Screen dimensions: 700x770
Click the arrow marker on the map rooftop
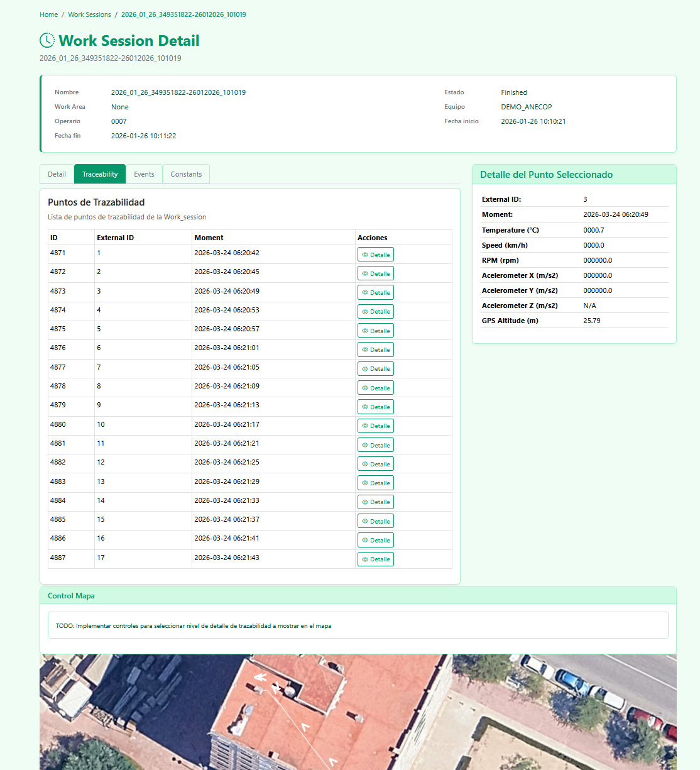[x=260, y=677]
